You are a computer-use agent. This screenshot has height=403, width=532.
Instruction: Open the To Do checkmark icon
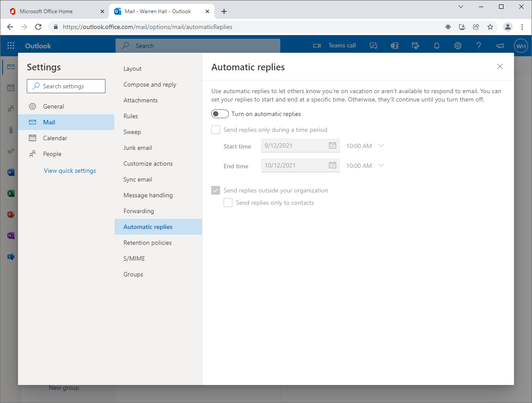tap(11, 151)
